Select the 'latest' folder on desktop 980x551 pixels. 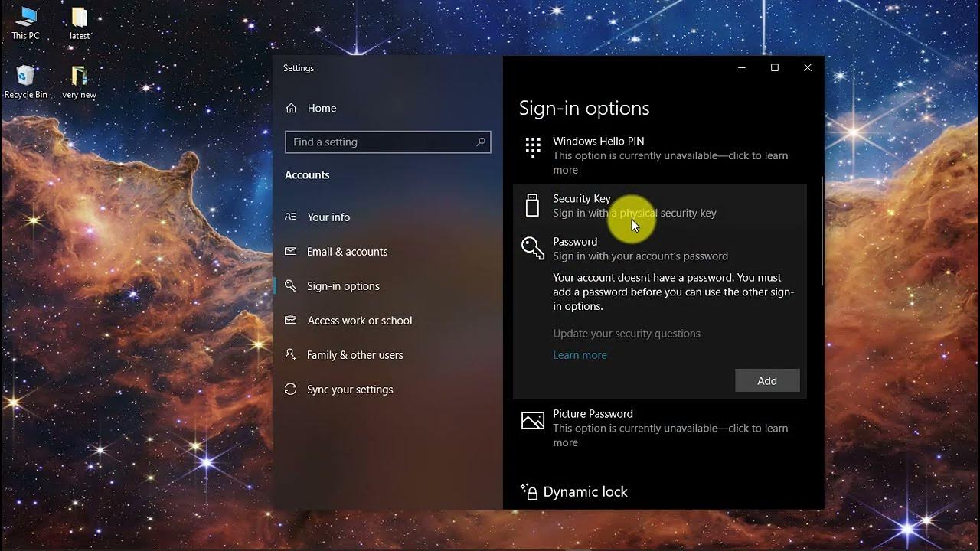pyautogui.click(x=80, y=23)
